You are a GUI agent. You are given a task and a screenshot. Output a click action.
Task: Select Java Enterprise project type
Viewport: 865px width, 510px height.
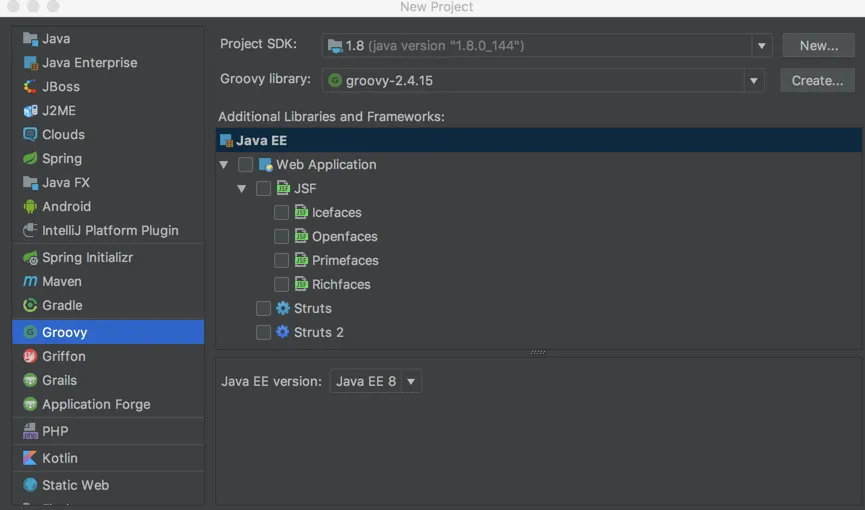tap(89, 62)
